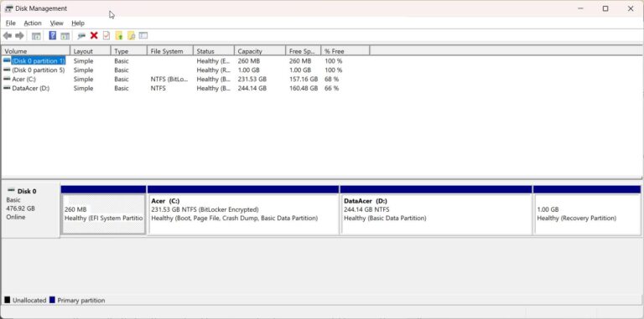Click the Disk Management title bar app icon

[8, 8]
